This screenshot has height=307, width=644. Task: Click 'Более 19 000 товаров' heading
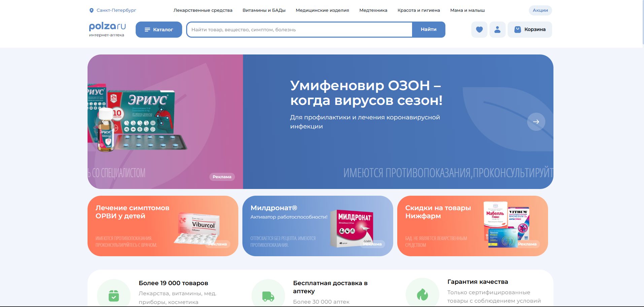point(173,283)
